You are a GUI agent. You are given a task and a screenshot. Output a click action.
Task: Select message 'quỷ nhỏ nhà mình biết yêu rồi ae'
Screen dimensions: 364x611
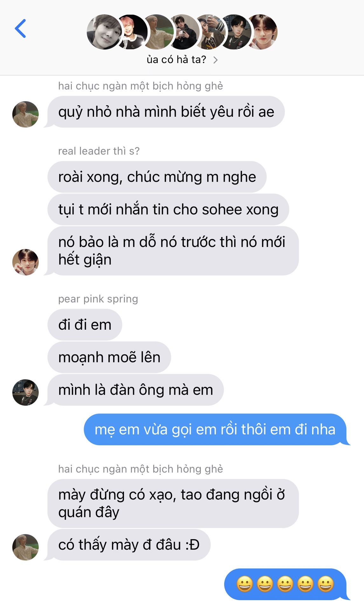(166, 112)
